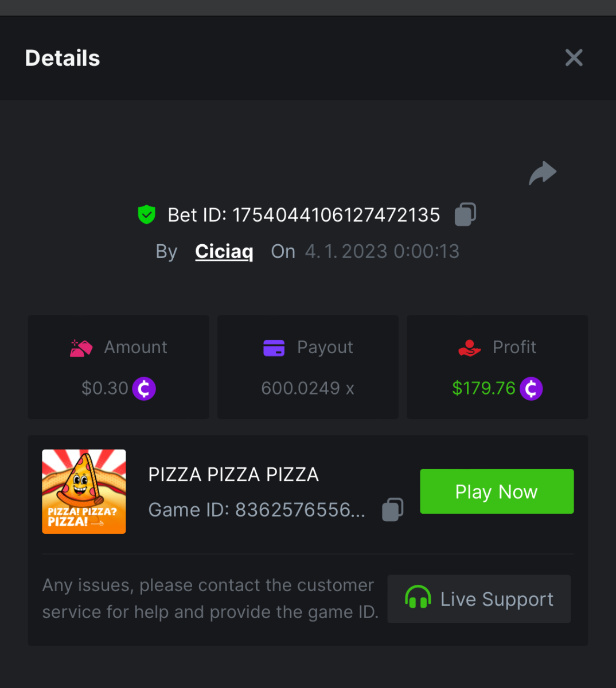Open Ciciaq's user profile link
The height and width of the screenshot is (688, 616).
coord(224,251)
